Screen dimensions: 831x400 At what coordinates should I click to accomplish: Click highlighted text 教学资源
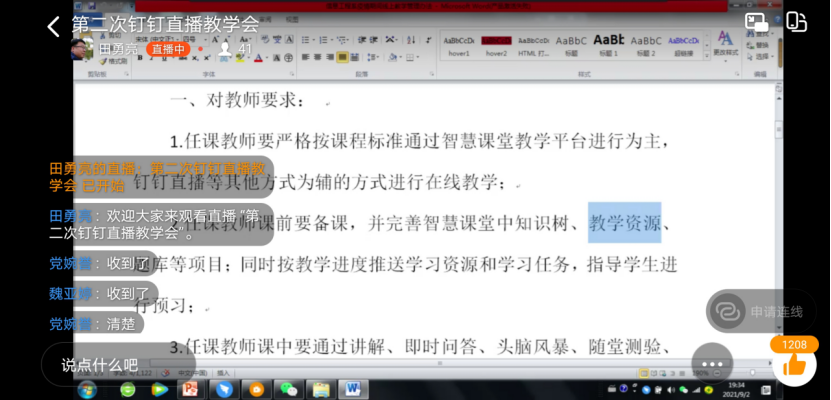click(x=624, y=223)
